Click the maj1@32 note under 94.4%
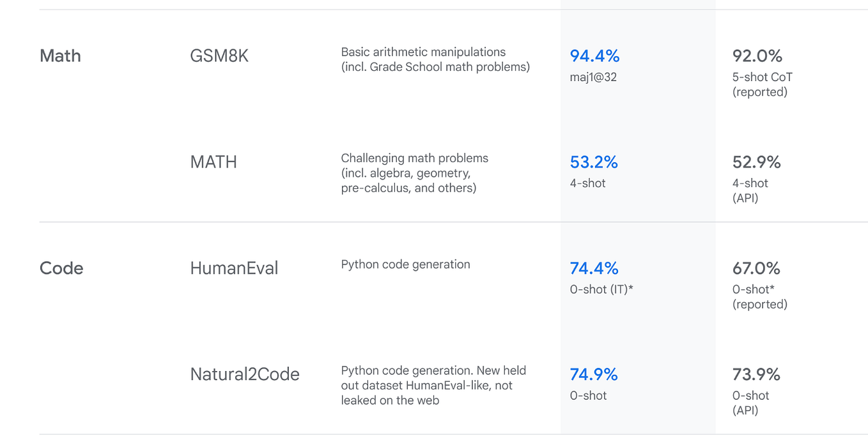Image resolution: width=868 pixels, height=440 pixels. (593, 77)
